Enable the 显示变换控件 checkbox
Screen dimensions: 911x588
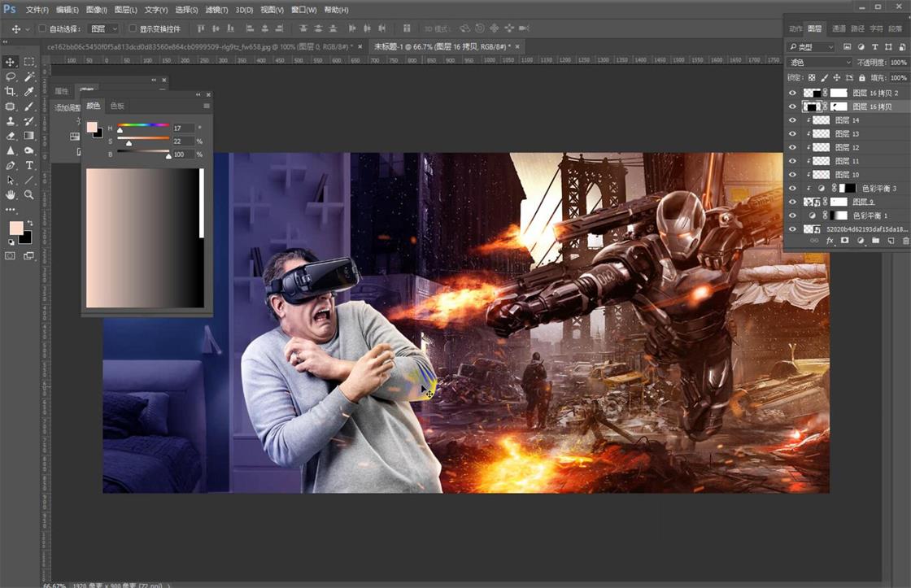click(x=133, y=28)
